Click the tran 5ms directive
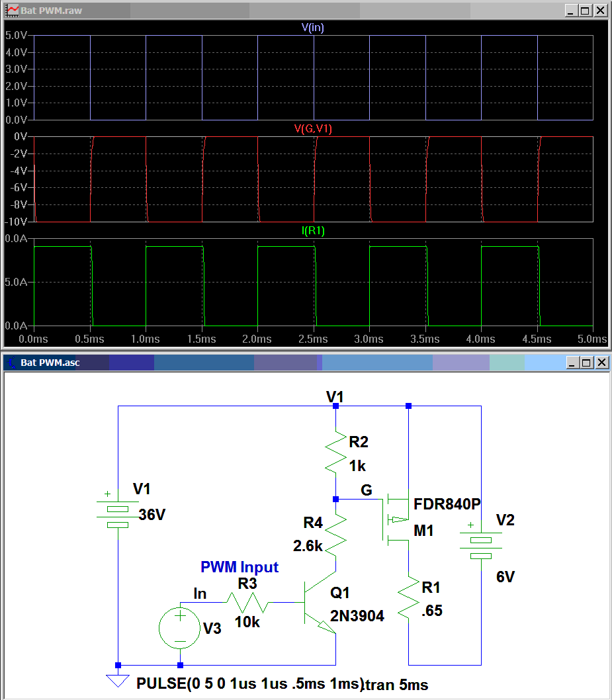 pos(397,685)
